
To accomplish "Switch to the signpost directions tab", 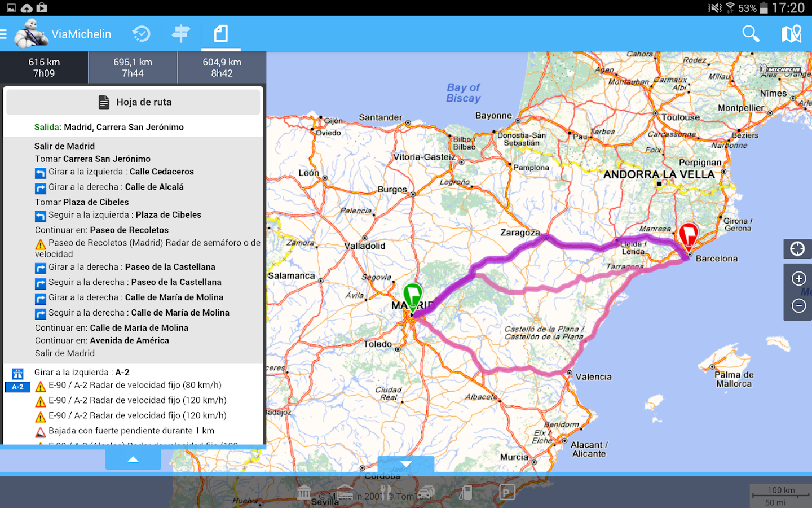I will click(181, 34).
